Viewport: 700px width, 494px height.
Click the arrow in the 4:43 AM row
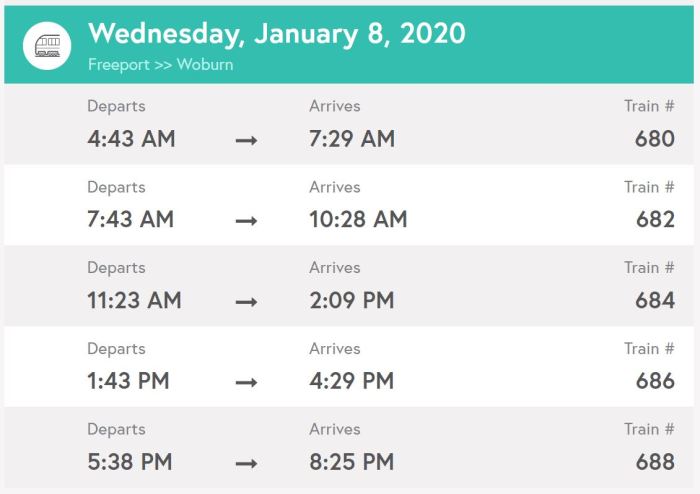click(x=246, y=140)
